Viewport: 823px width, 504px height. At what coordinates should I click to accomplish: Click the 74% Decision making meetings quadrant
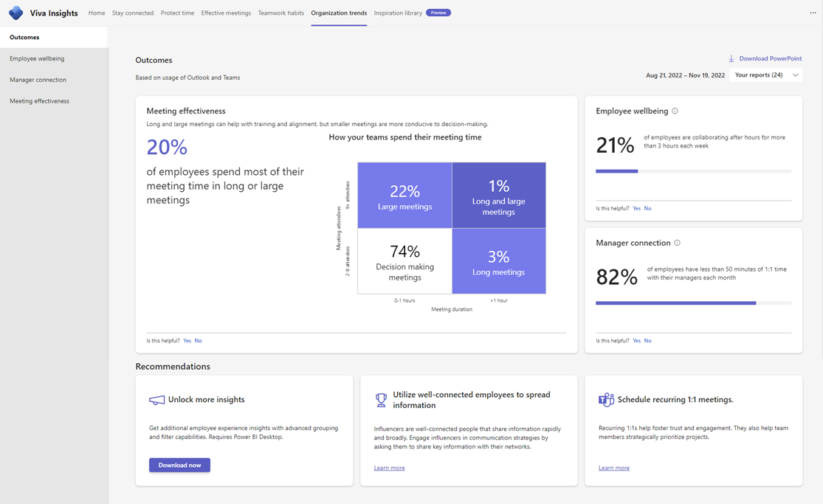pyautogui.click(x=404, y=261)
